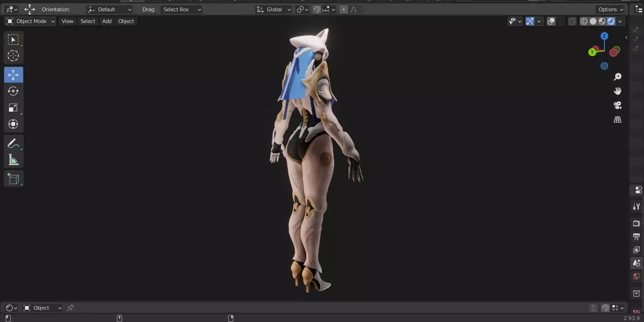This screenshot has width=644, height=322.
Task: Open the Object menu
Action: click(126, 21)
